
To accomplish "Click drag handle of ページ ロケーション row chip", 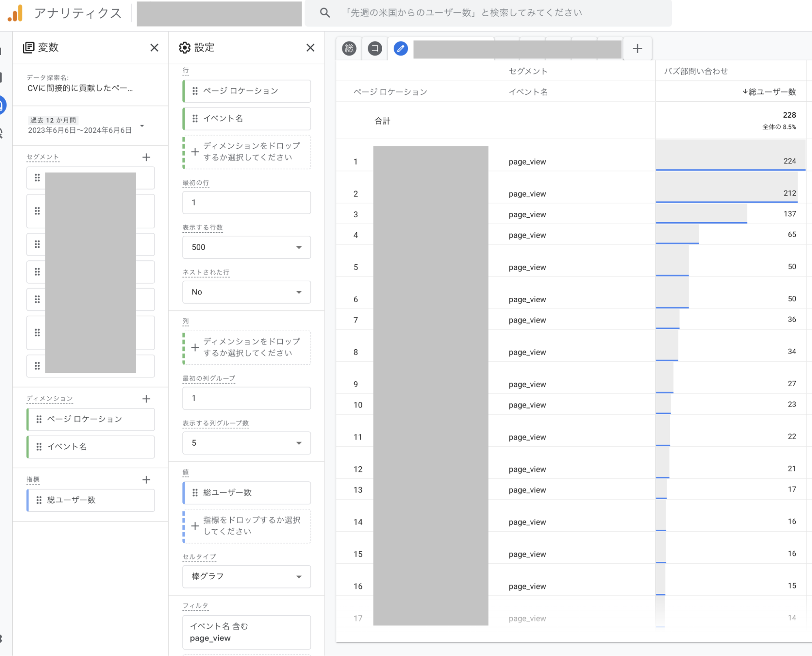I will tap(195, 91).
